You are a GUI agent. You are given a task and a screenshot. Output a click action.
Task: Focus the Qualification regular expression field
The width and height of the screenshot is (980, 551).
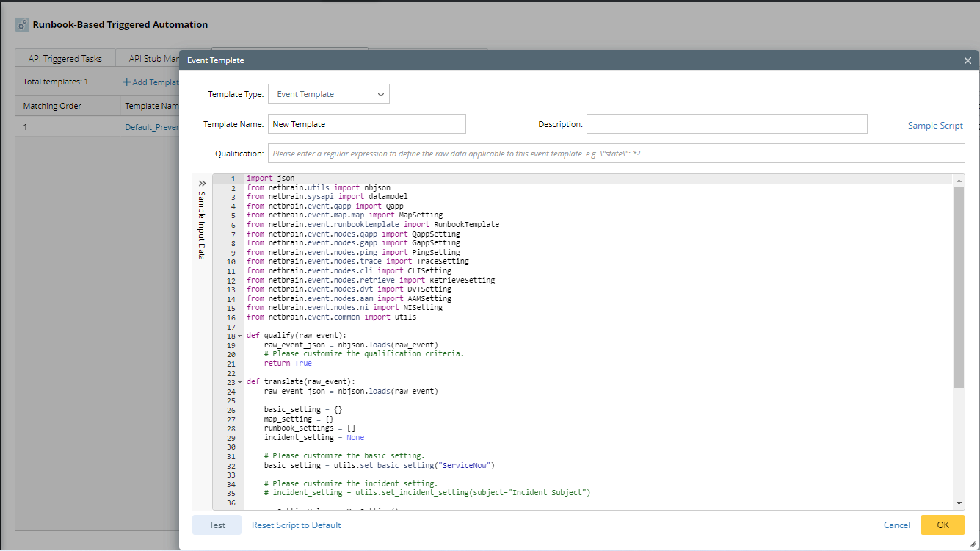tap(616, 154)
